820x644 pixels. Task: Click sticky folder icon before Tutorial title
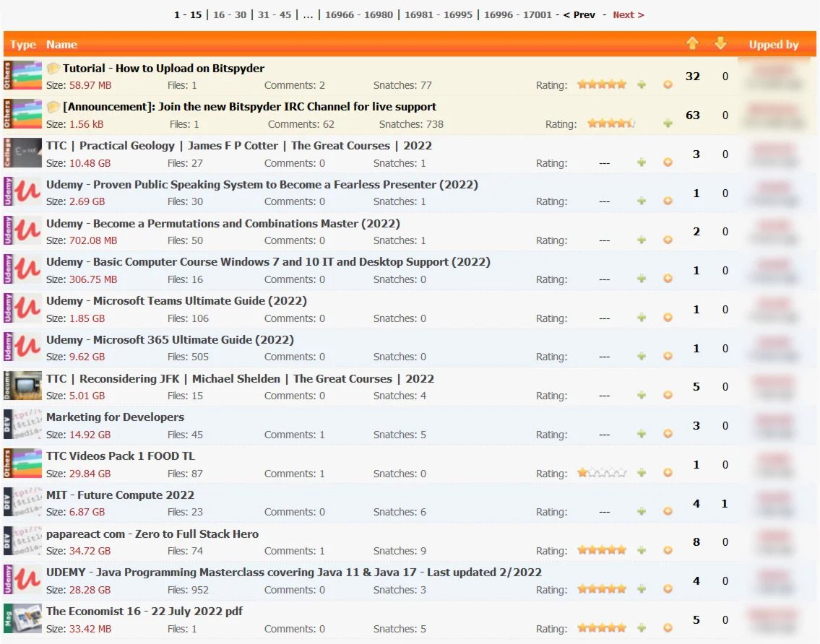[53, 69]
